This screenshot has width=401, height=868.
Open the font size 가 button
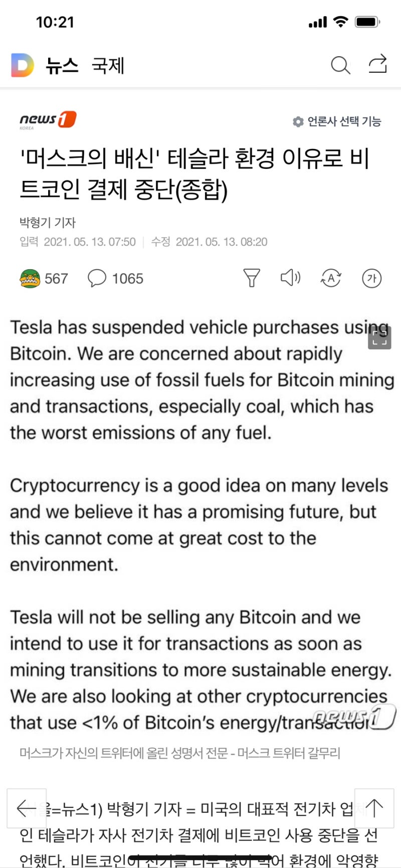[371, 278]
